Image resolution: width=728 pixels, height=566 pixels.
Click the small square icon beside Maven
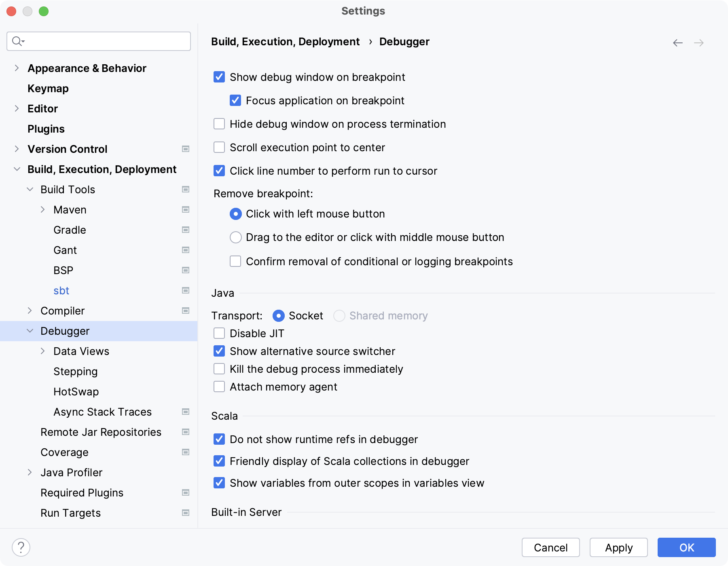[186, 209]
